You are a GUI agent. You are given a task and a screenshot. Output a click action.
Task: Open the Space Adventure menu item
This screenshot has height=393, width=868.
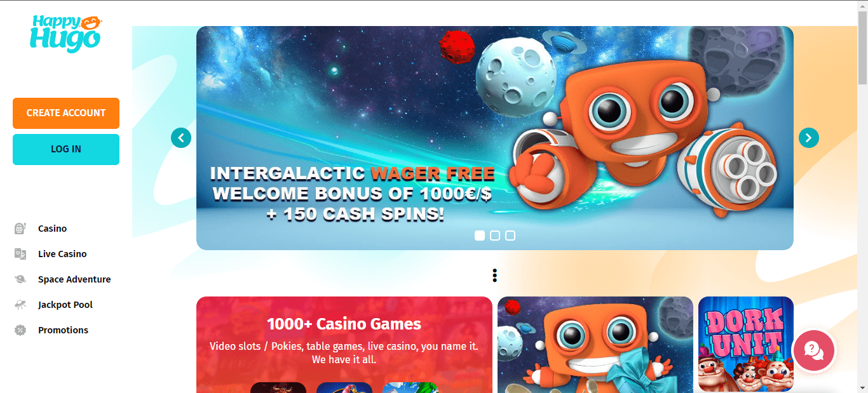(x=74, y=279)
